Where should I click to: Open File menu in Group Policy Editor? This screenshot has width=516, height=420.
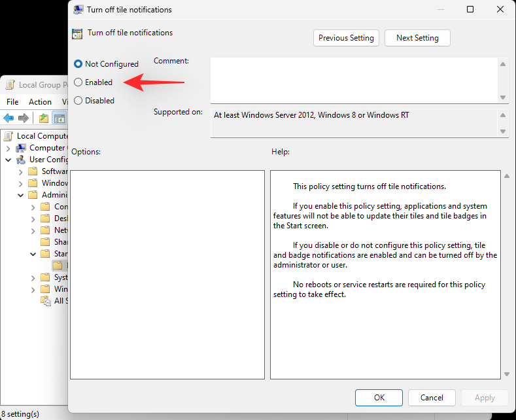pos(12,102)
